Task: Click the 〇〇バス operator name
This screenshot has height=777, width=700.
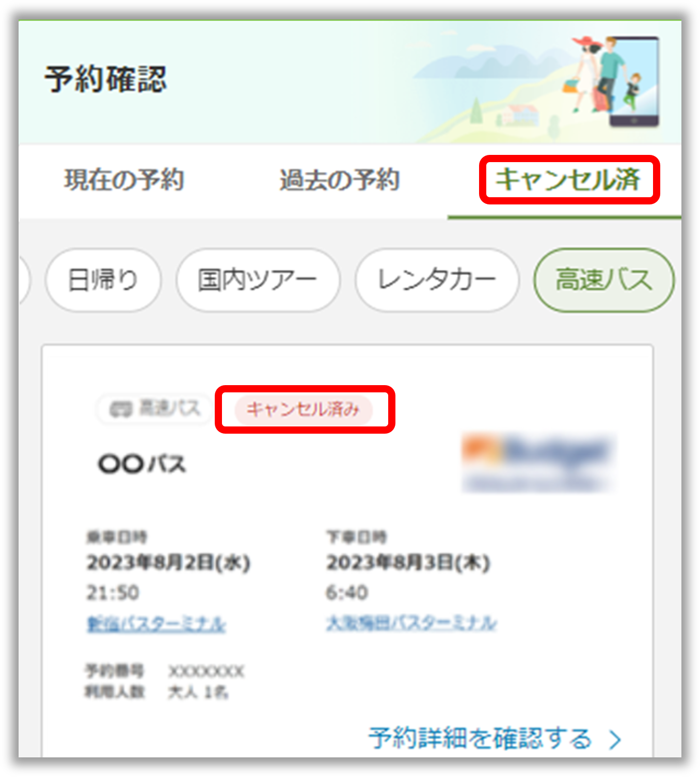Action: coord(142,464)
